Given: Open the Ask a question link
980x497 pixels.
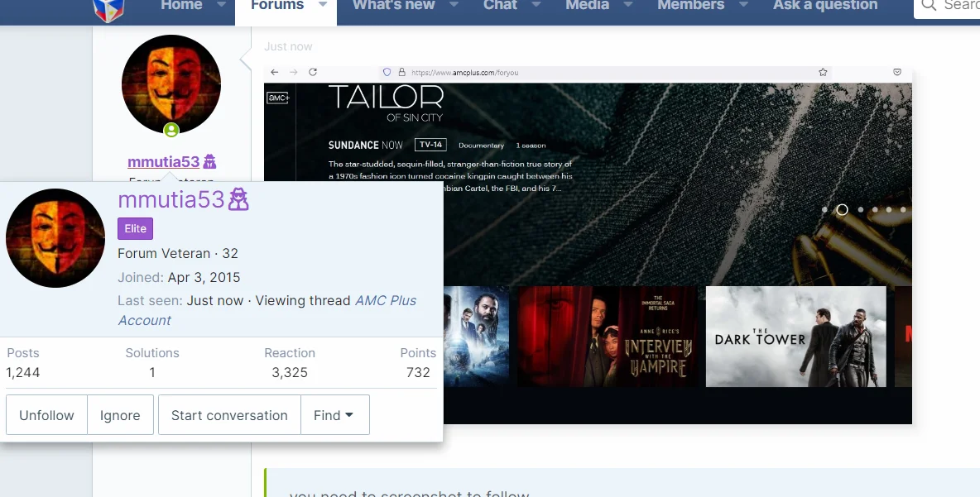Looking at the screenshot, I should [x=825, y=6].
